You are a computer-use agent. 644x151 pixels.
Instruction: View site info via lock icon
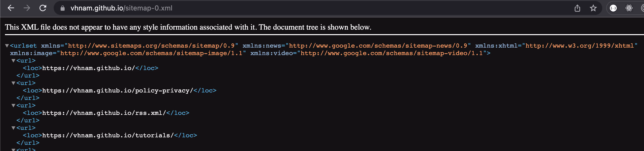click(x=63, y=8)
